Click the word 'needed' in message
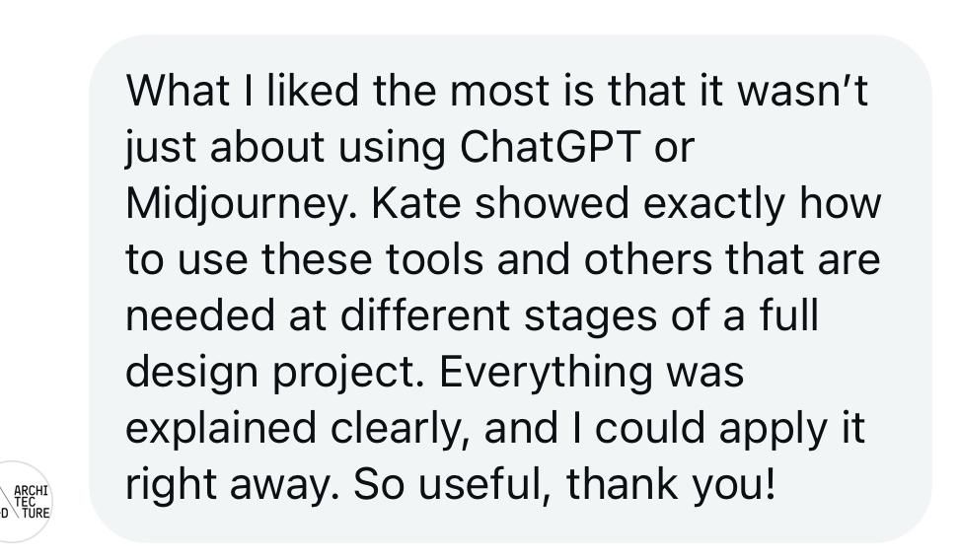The image size is (959, 560). click(x=200, y=315)
